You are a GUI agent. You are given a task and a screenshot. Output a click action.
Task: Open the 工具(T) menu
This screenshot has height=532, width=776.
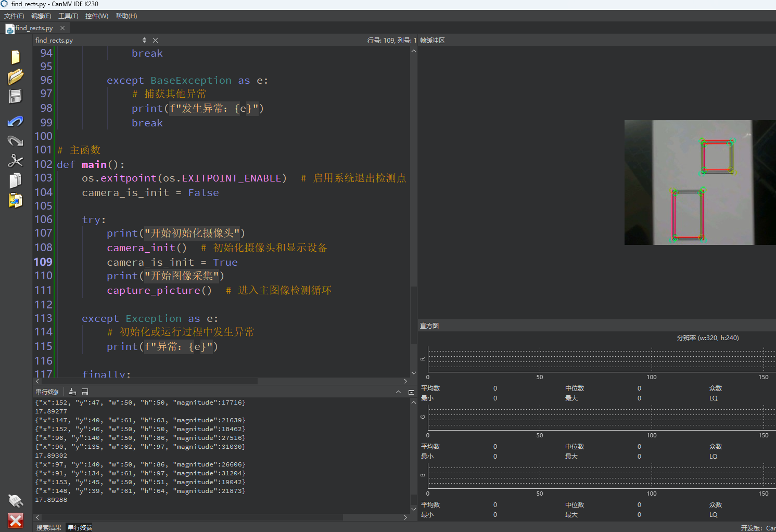pos(68,16)
